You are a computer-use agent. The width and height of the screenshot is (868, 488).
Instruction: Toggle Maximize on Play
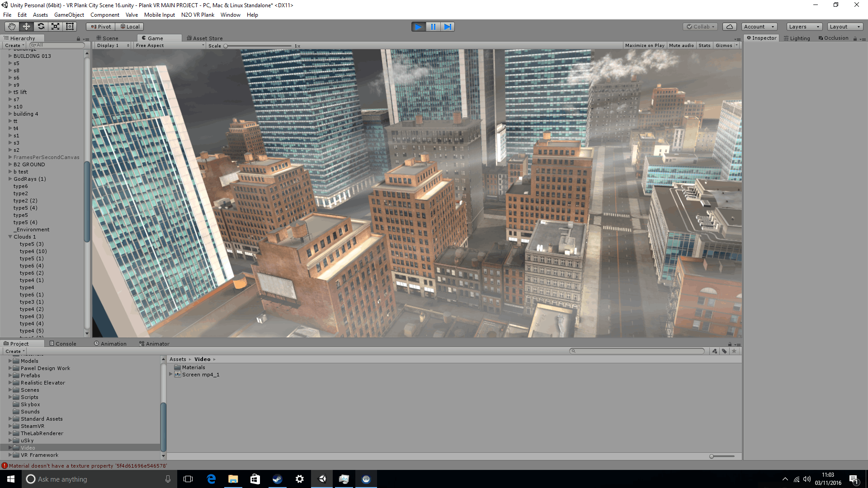point(644,46)
